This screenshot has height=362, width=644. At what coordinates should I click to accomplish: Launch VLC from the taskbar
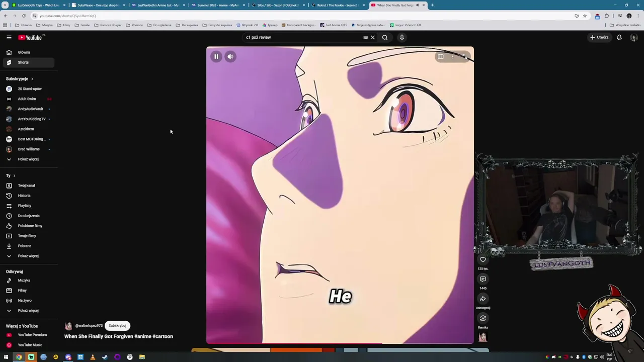click(x=93, y=357)
